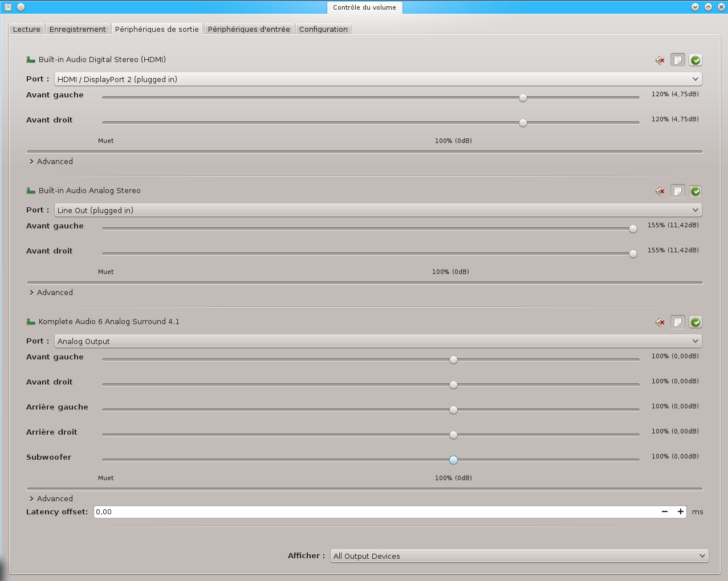Image resolution: width=728 pixels, height=581 pixels.
Task: Click 'Built-in Audio Digital Stereo (HDMI)' device name
Action: pyautogui.click(x=102, y=59)
